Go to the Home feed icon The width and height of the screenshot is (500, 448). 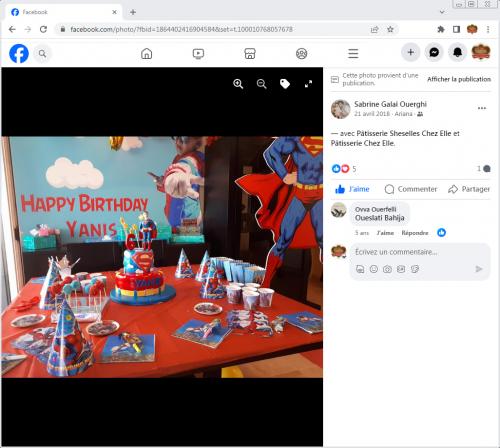coord(147,53)
